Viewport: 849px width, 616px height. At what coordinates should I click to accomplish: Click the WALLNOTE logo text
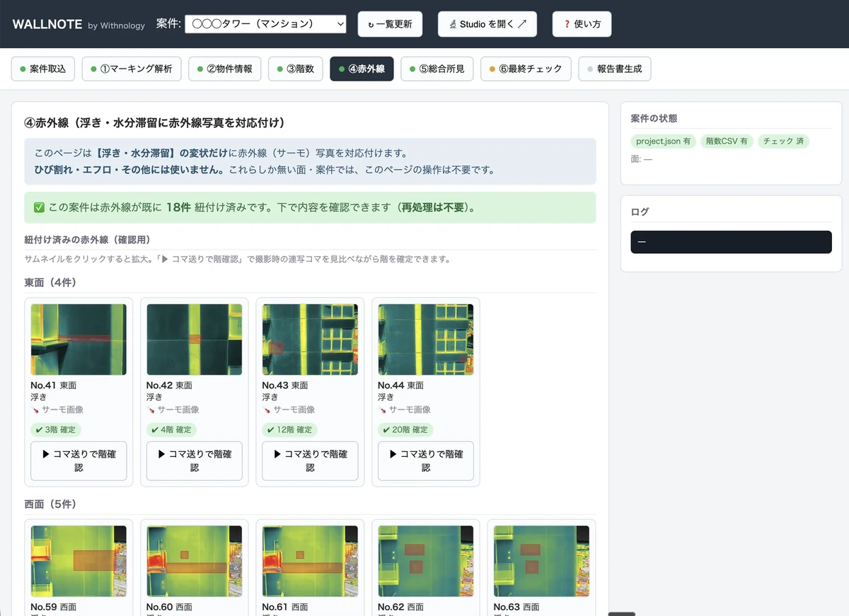point(47,24)
